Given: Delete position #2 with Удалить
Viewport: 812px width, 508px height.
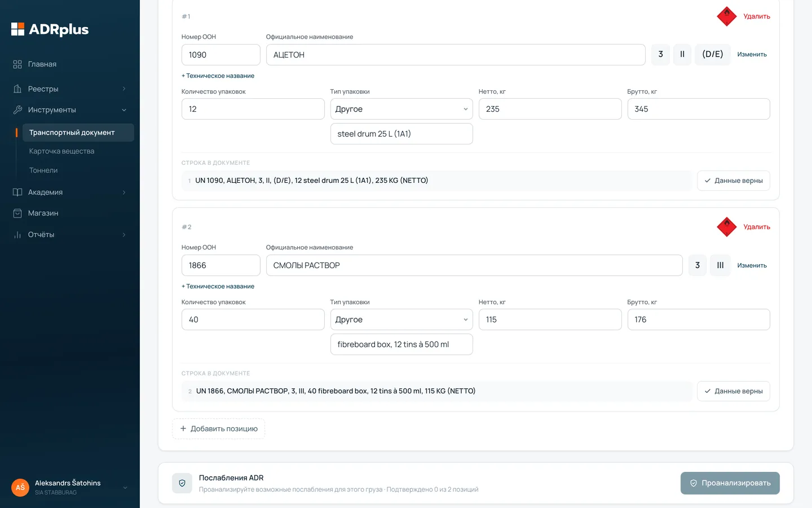Looking at the screenshot, I should click(x=757, y=227).
